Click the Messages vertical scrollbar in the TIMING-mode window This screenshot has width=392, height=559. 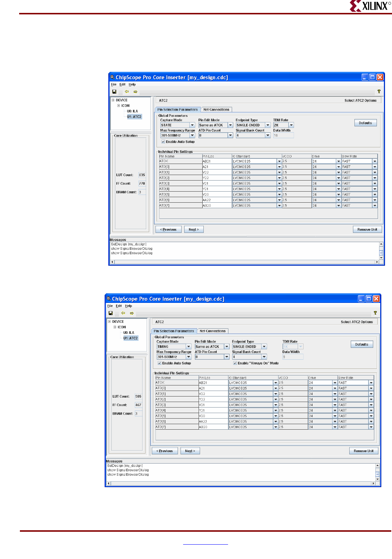pos(377,472)
